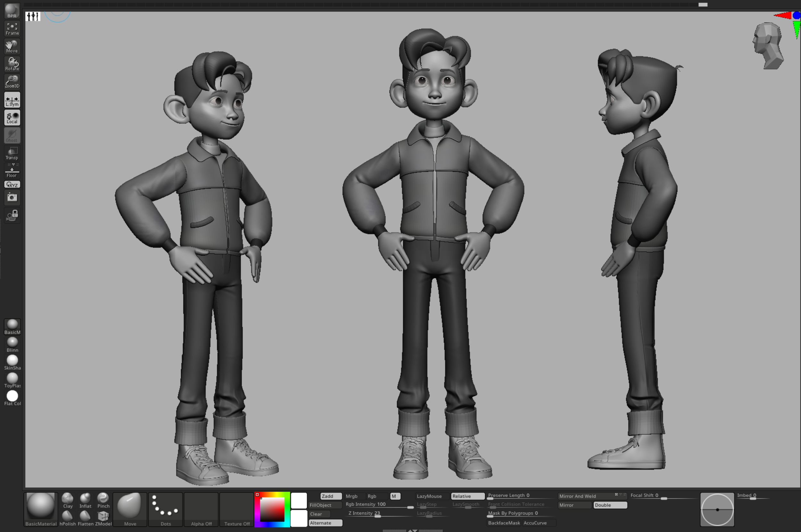Viewport: 801px width, 532px height.
Task: Click the FillObject button
Action: [325, 505]
